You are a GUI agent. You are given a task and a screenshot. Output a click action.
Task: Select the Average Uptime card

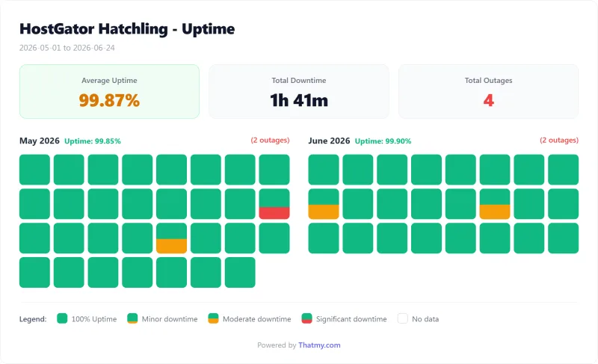[x=109, y=91]
